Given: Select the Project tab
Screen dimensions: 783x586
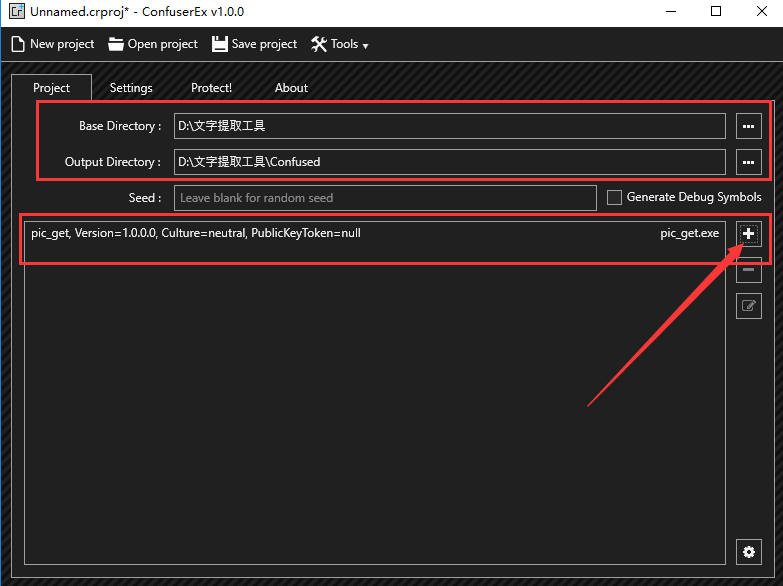Looking at the screenshot, I should pos(51,88).
